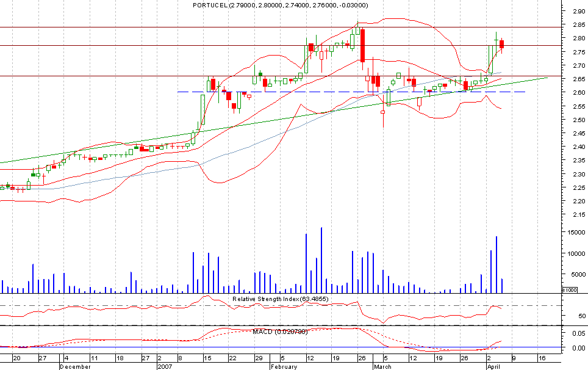588x370 pixels.
Task: Click the 50 level label on RSI axis
Action: [x=582, y=316]
